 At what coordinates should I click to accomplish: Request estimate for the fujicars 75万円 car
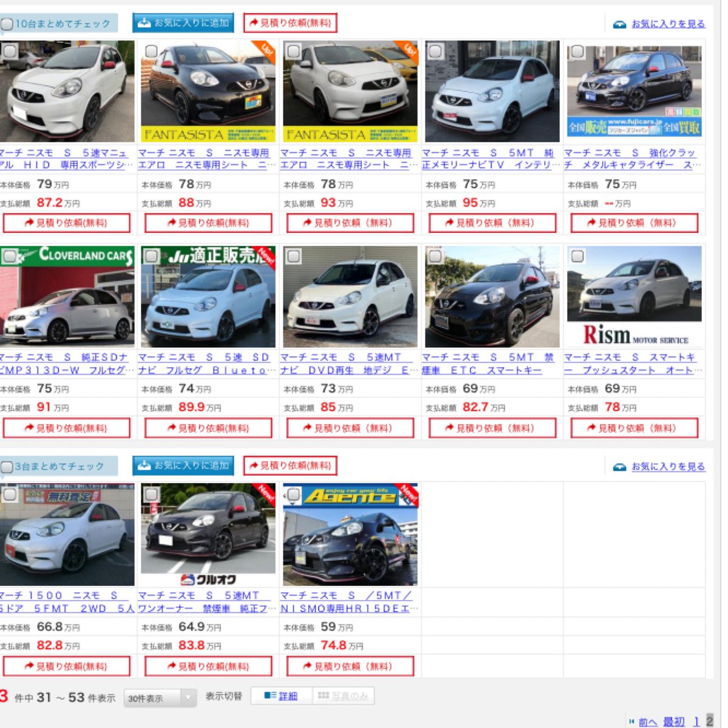click(x=634, y=223)
